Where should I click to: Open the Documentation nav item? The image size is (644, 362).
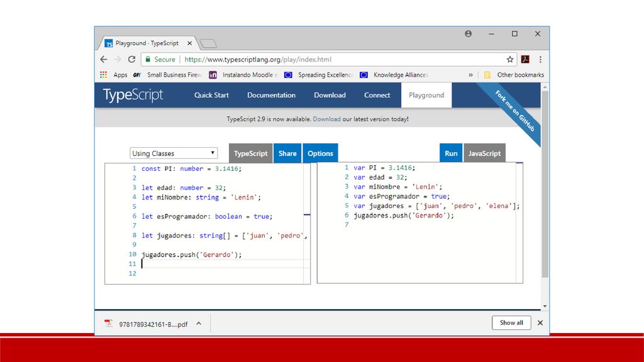271,96
